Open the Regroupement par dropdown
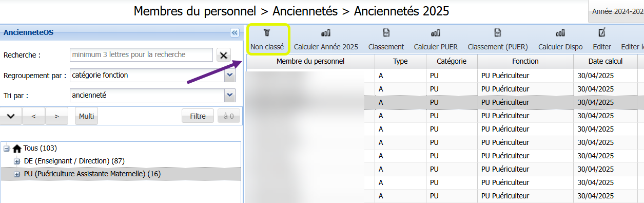 tap(230, 75)
